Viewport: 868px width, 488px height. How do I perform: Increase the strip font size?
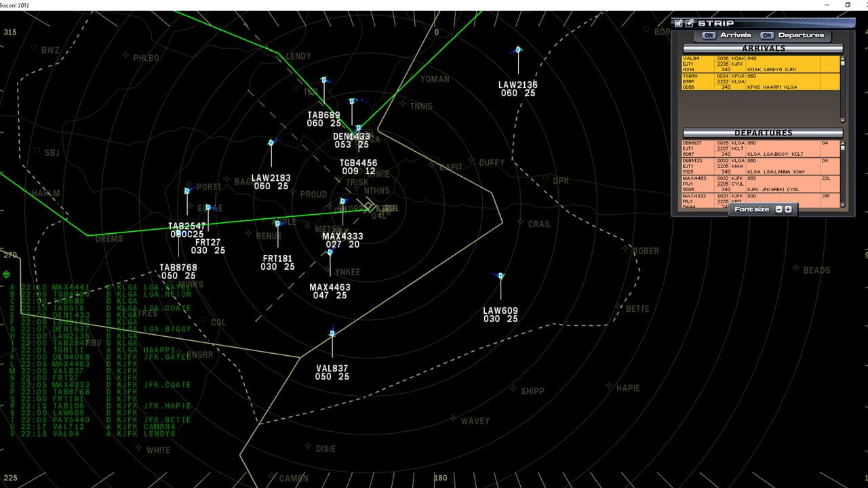coord(788,209)
